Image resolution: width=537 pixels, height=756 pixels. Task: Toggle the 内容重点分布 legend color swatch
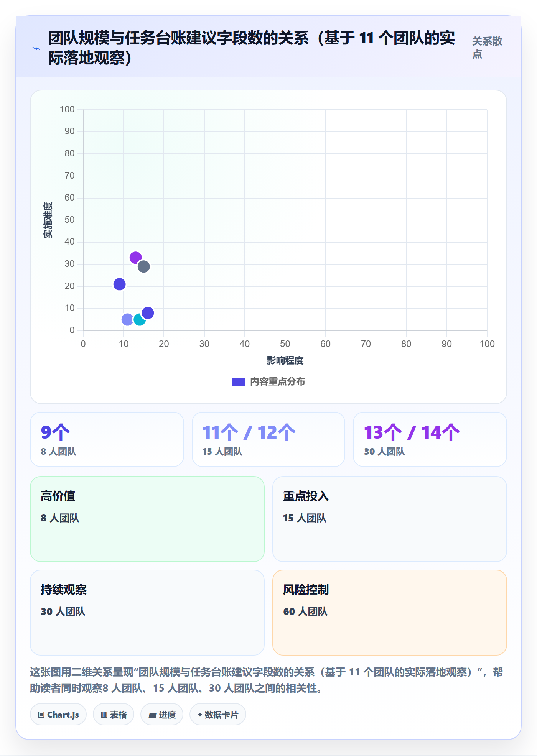pos(238,382)
